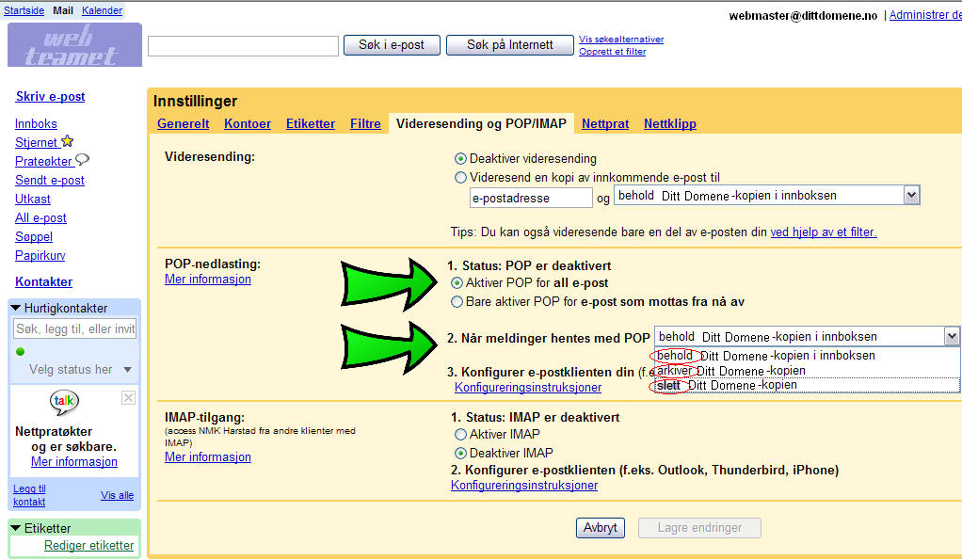Open Opprett et filter link

[612, 52]
